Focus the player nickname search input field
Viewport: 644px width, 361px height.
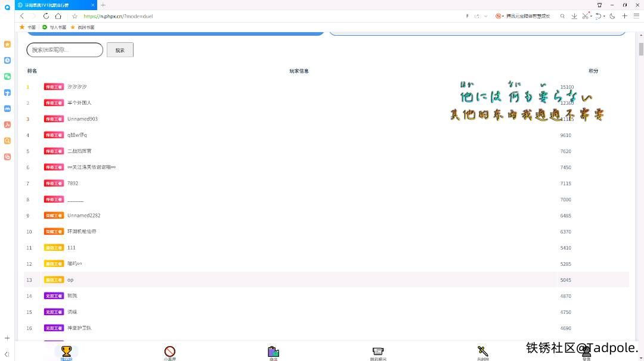pyautogui.click(x=64, y=50)
